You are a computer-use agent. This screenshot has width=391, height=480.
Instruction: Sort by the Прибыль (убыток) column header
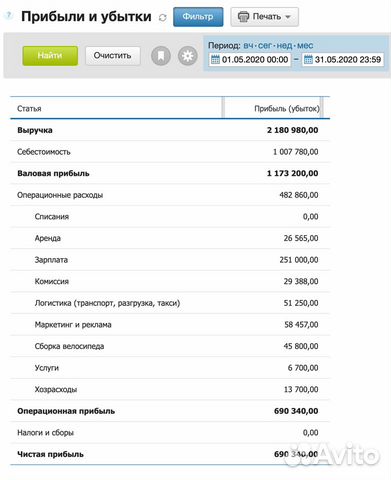point(287,109)
